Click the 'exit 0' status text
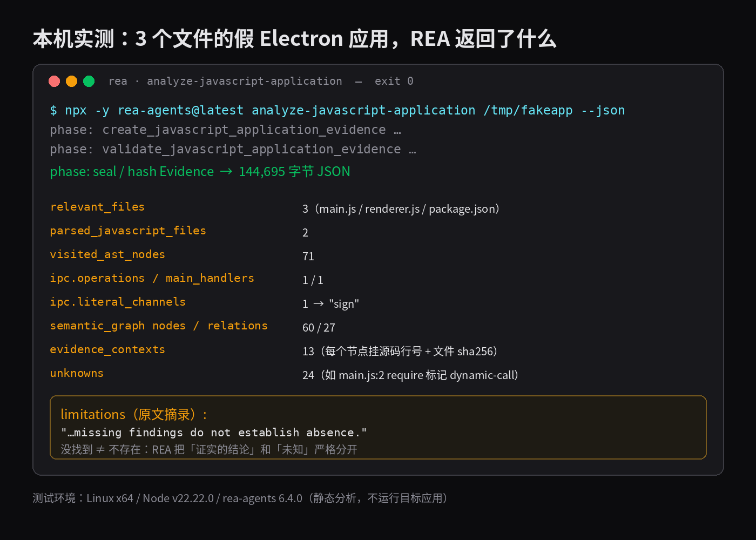The image size is (756, 540). (x=394, y=81)
